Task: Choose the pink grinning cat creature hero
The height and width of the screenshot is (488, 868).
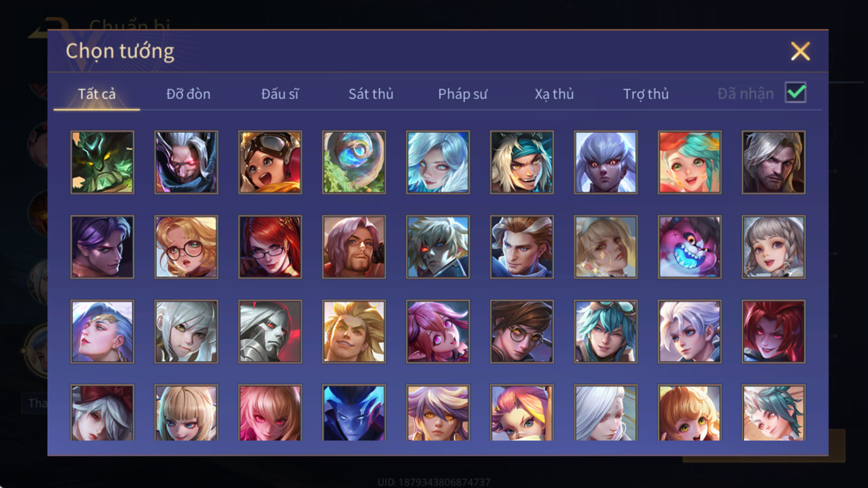Action: (690, 247)
